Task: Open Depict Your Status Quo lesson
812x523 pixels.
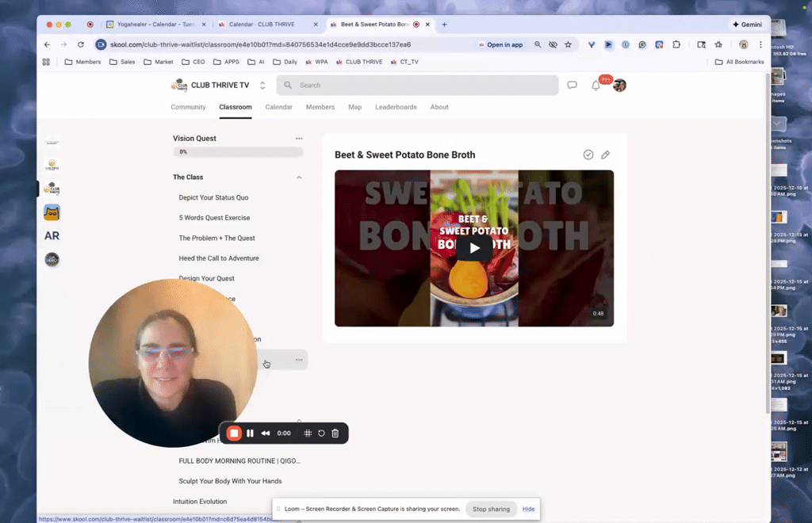Action: (x=213, y=197)
